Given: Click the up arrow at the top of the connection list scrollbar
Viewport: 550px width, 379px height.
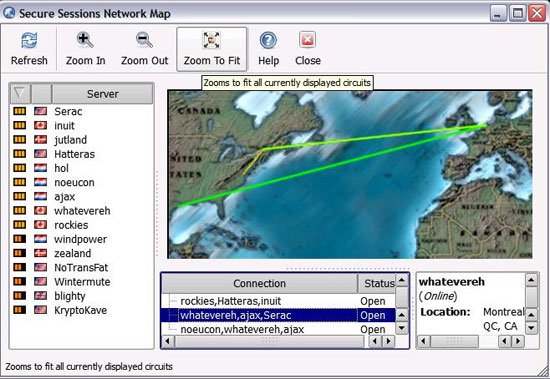Looking at the screenshot, I should pos(402,280).
